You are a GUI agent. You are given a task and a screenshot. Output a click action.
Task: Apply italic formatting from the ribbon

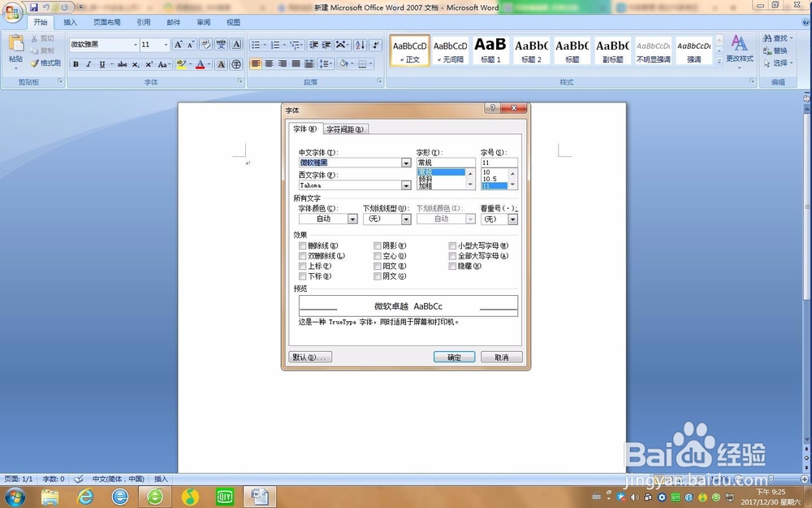(x=88, y=64)
